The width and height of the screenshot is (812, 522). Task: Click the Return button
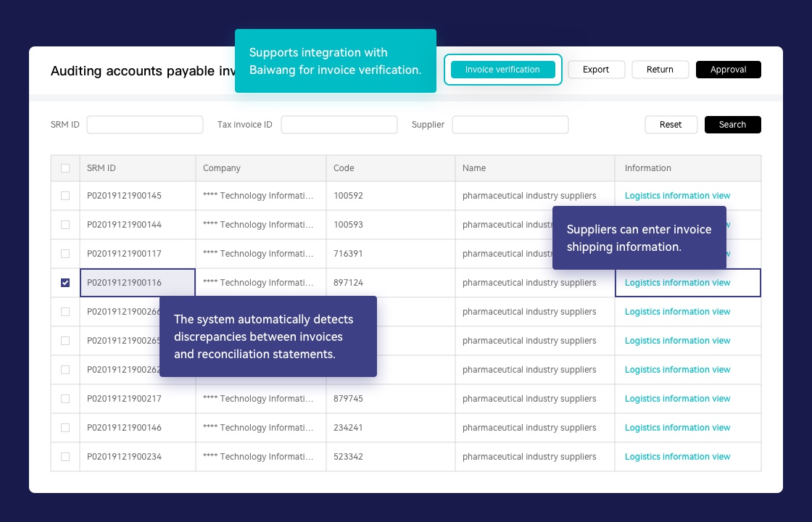click(660, 70)
